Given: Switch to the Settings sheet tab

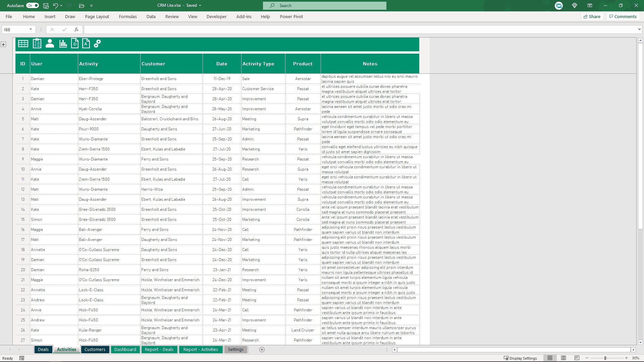Looking at the screenshot, I should tap(236, 350).
